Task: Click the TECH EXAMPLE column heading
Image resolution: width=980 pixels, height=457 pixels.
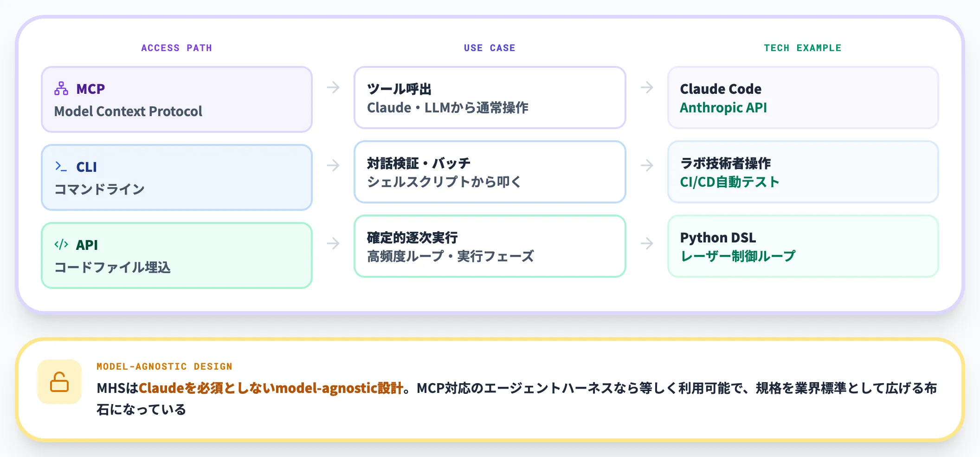Action: tap(803, 48)
